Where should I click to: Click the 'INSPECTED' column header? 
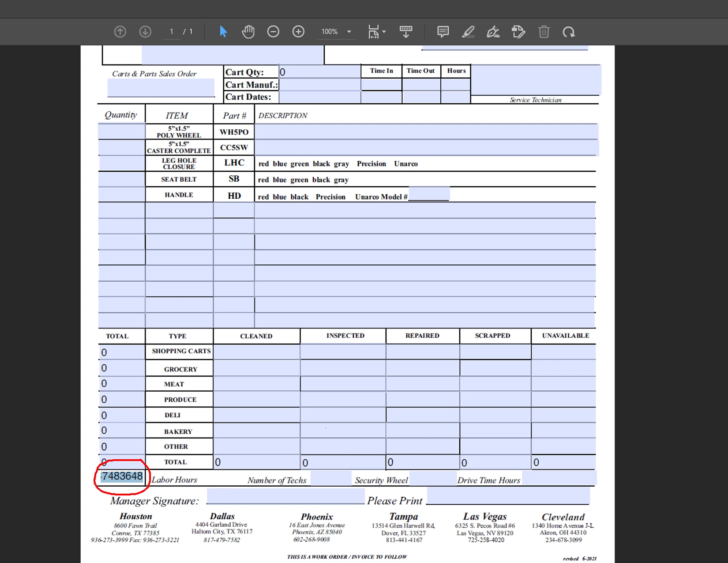[x=345, y=336]
